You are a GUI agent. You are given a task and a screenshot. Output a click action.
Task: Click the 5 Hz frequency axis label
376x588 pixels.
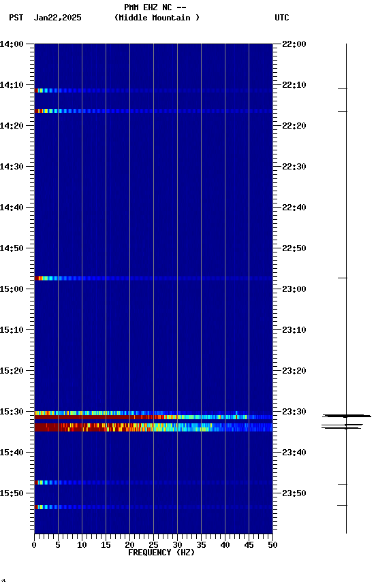click(58, 545)
